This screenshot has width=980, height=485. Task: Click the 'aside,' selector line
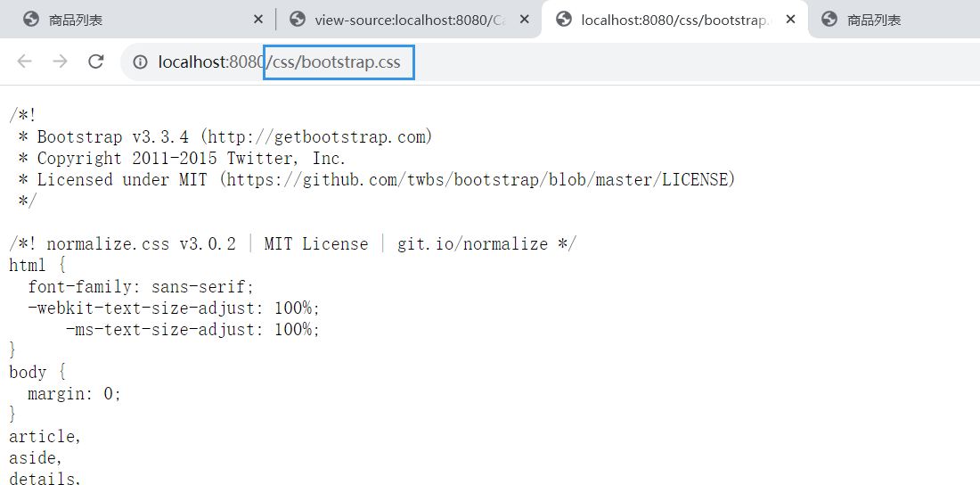[36, 458]
